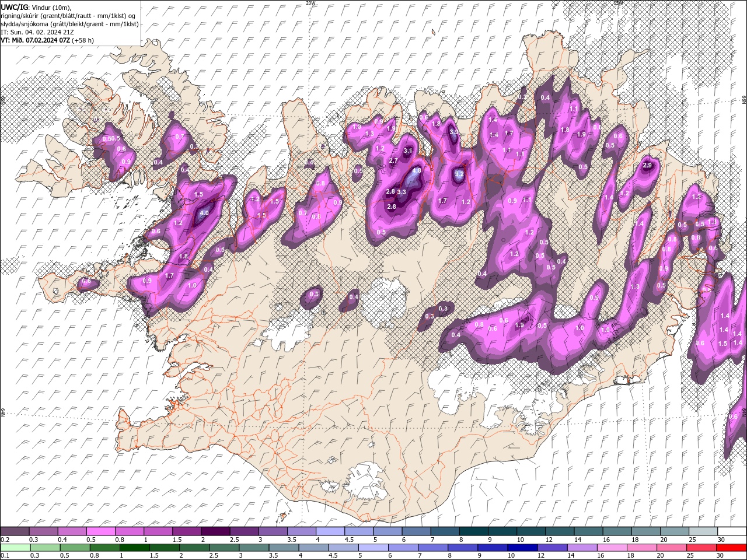747x560 pixels.
Task: Click the darkest green swatch labeled 1 in bottom legend row
Action: (x=135, y=548)
